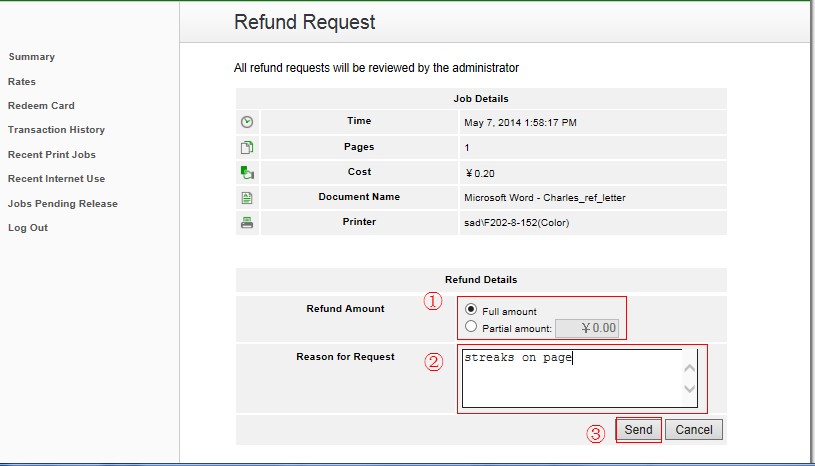Click the partial amount value field
This screenshot has width=815, height=466.
(589, 328)
